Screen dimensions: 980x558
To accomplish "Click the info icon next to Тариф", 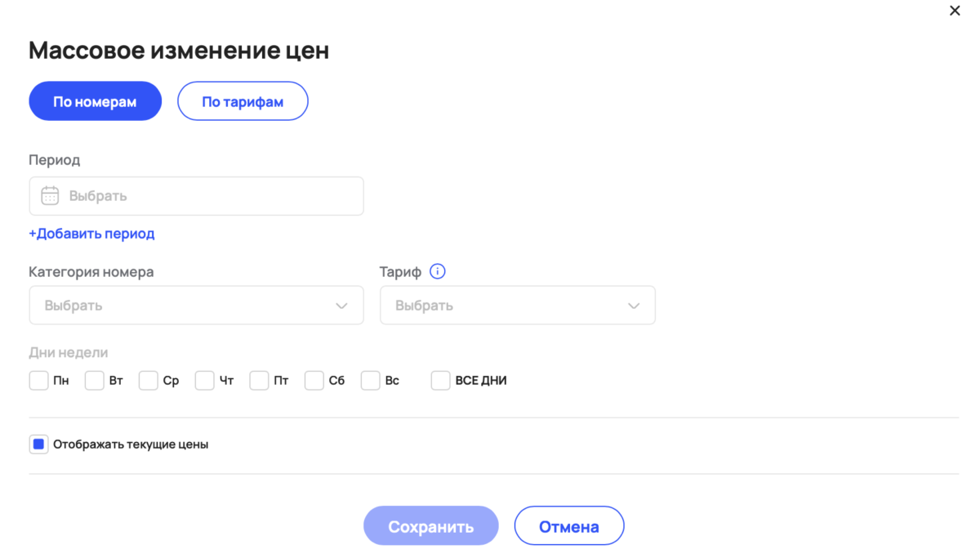I will 438,270.
